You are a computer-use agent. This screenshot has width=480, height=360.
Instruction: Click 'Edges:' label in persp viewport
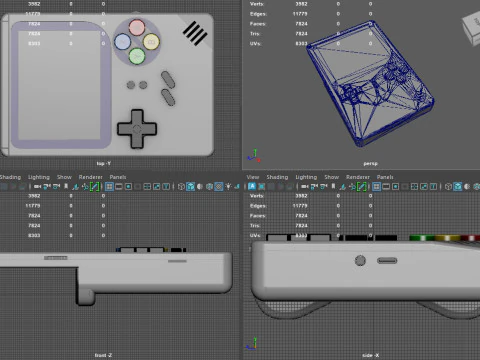258,14
